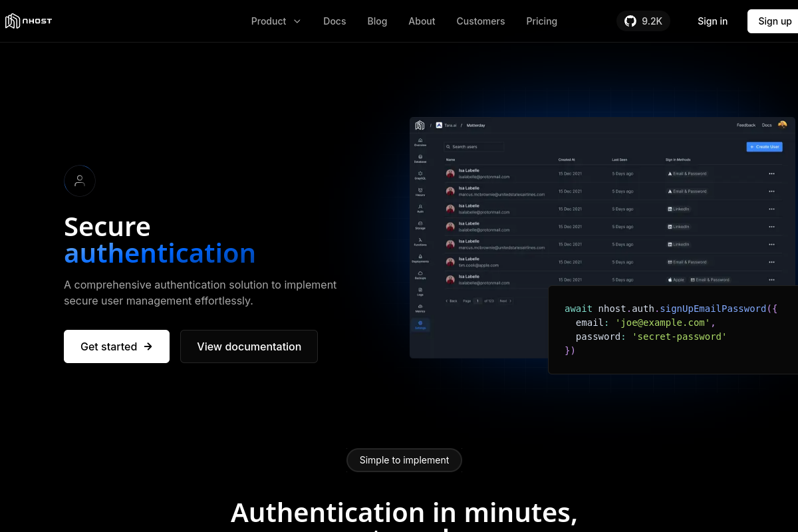Click 'joe@example.com' in the code snippet
798x532 pixels.
coord(662,323)
